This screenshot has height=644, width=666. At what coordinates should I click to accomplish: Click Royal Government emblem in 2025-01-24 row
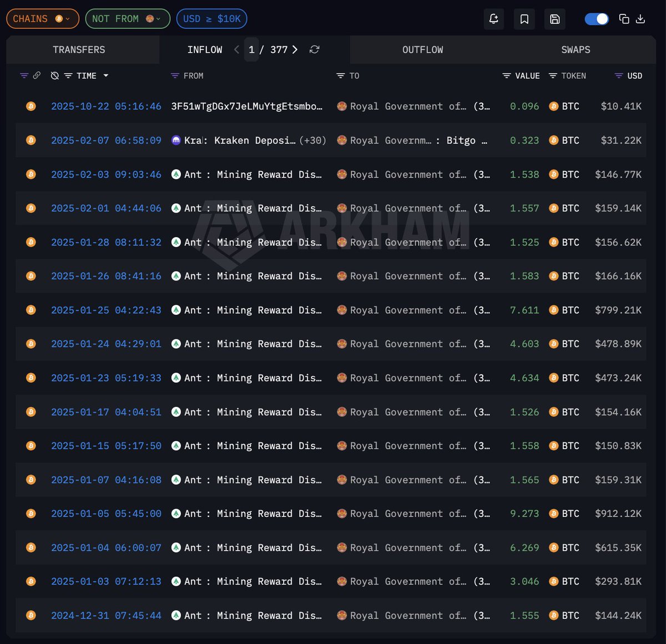coord(342,344)
